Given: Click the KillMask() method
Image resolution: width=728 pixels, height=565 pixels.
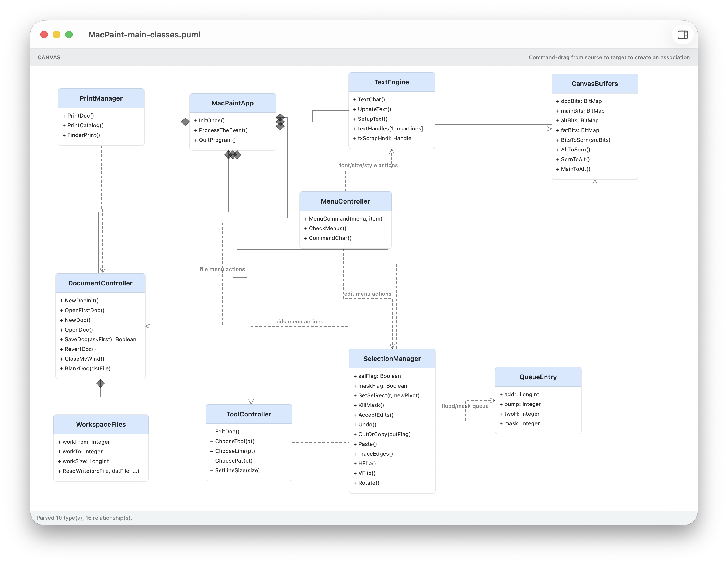Looking at the screenshot, I should pyautogui.click(x=369, y=405).
